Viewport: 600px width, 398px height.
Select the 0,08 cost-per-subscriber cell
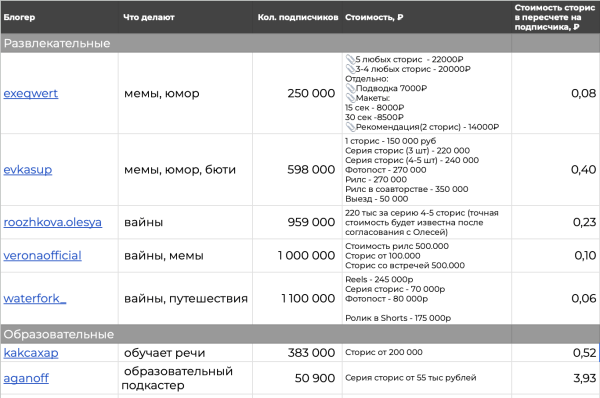tap(555, 93)
